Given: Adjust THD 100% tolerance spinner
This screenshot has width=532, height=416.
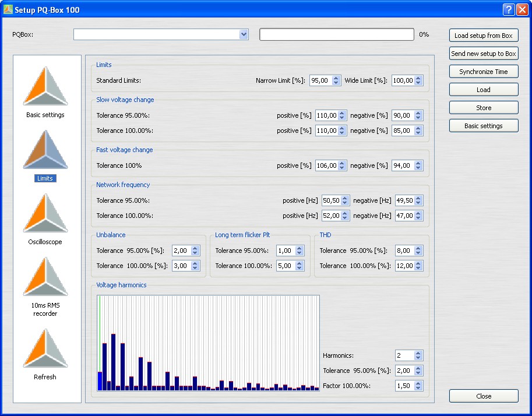Looking at the screenshot, I should point(418,266).
